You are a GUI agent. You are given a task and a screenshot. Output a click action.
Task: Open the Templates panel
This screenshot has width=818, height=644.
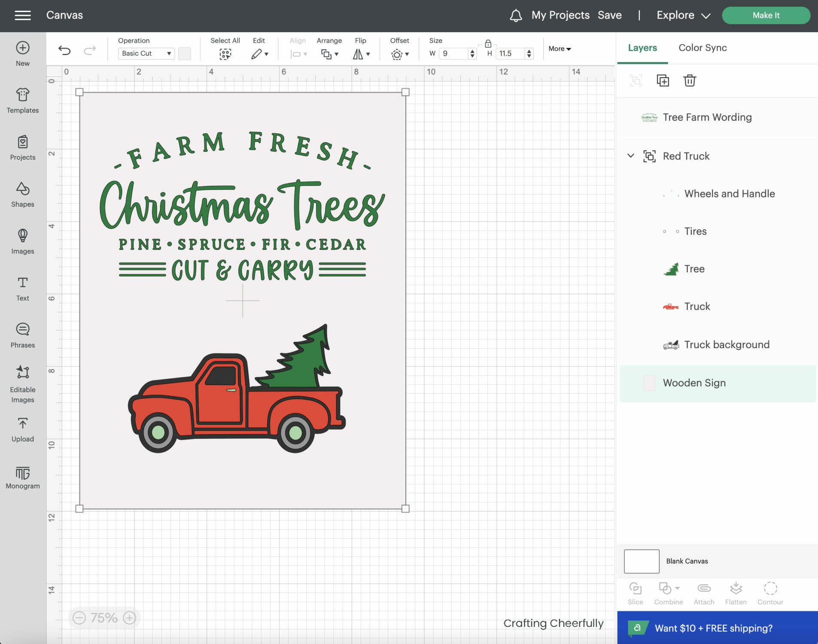click(x=23, y=100)
